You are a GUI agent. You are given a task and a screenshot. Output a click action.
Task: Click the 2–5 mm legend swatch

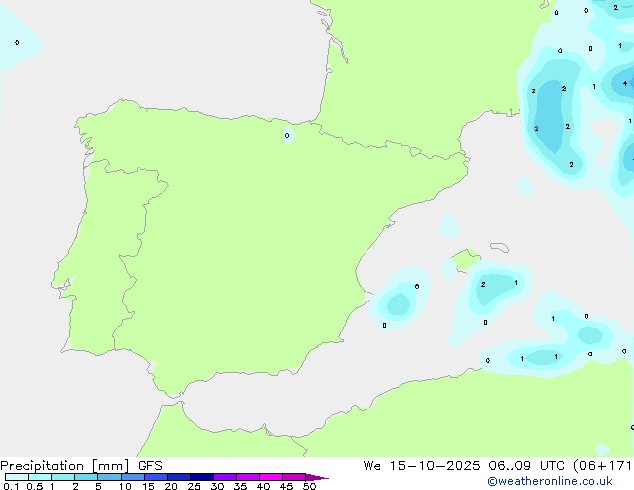click(x=86, y=477)
